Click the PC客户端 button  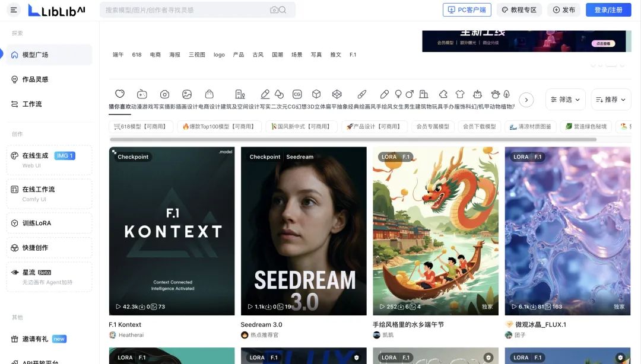point(467,10)
